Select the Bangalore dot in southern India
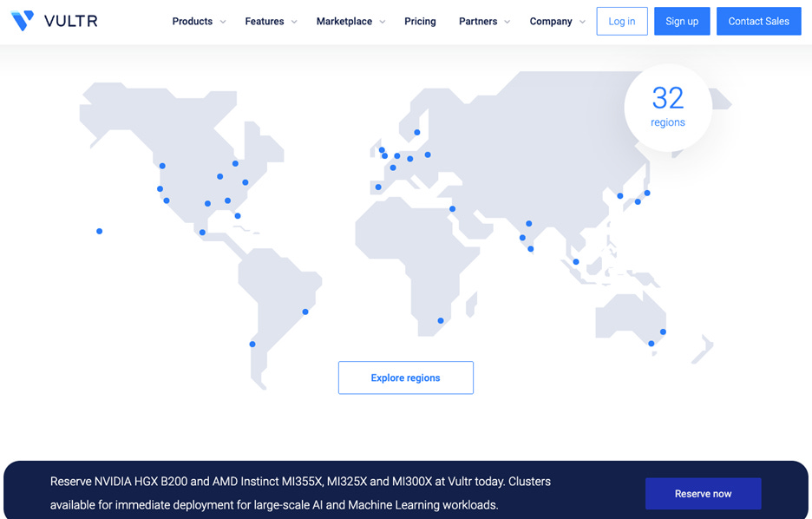 coord(530,248)
